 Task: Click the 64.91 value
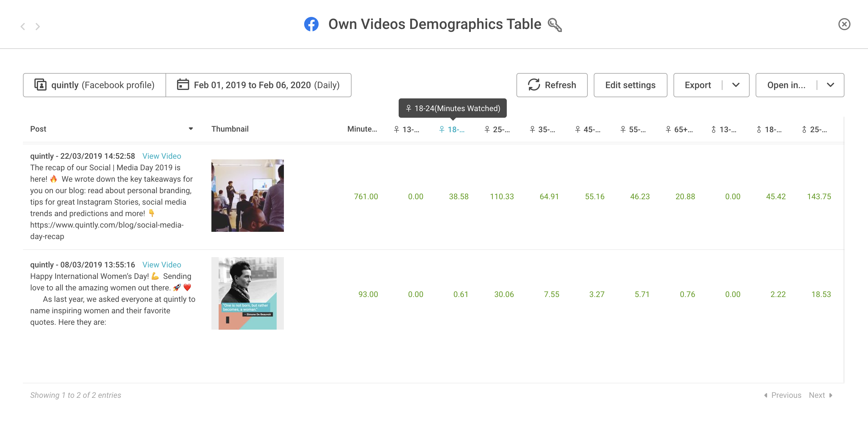pos(549,196)
